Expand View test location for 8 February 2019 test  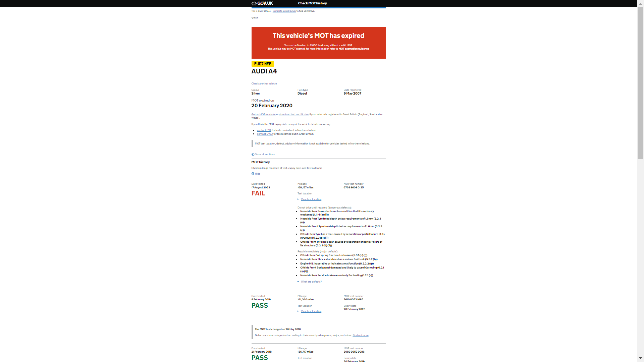click(x=311, y=311)
